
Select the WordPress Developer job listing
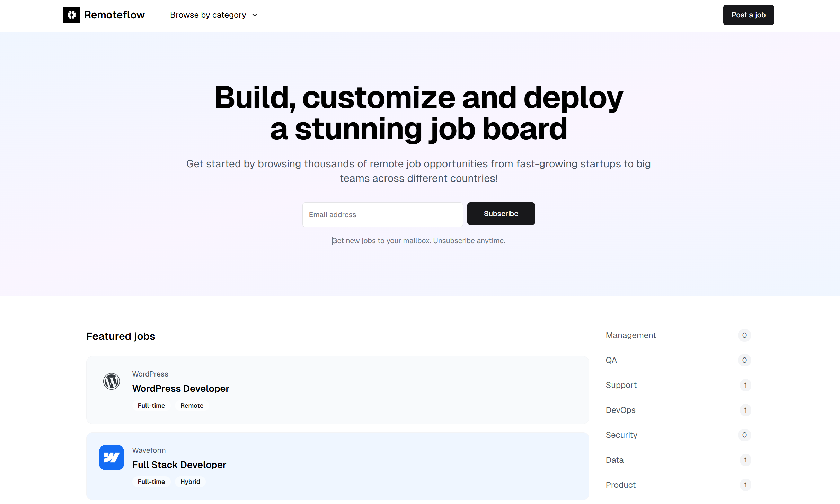tap(337, 389)
